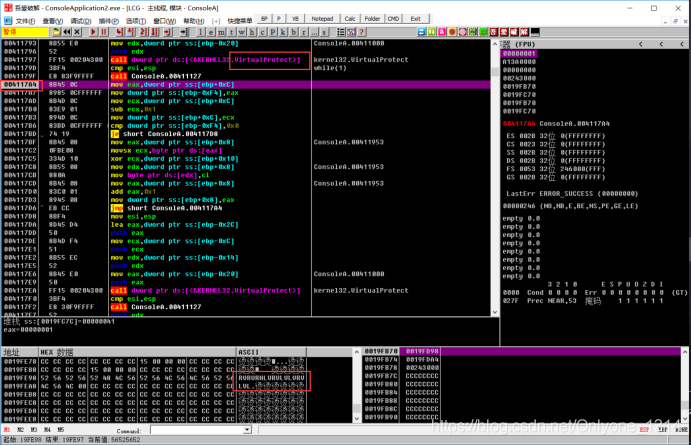The image size is (691, 445).
Task: Open the 帮助(H) menu
Action: point(193,21)
